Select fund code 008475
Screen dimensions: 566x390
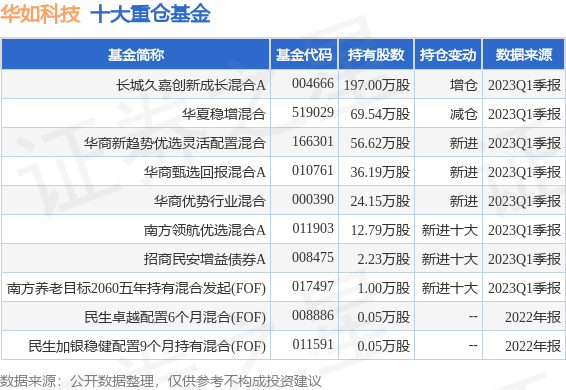pyautogui.click(x=313, y=257)
